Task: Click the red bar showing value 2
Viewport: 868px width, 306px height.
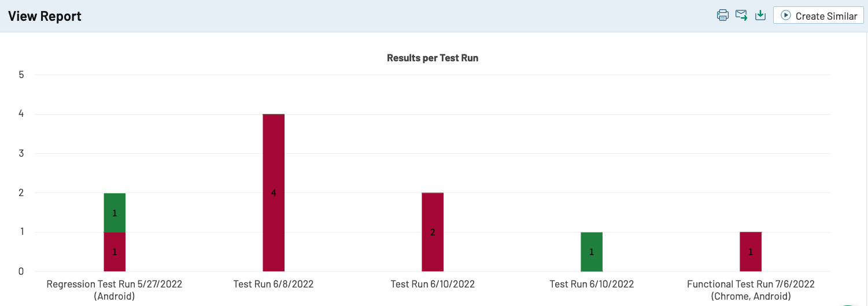Action: coord(433,232)
